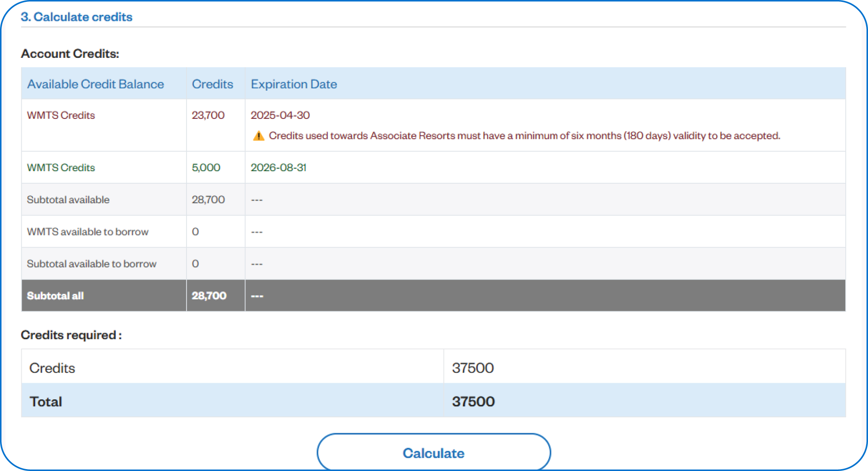Screen dimensions: 868x471
Task: Click the 'Credits' column header
Action: click(212, 84)
